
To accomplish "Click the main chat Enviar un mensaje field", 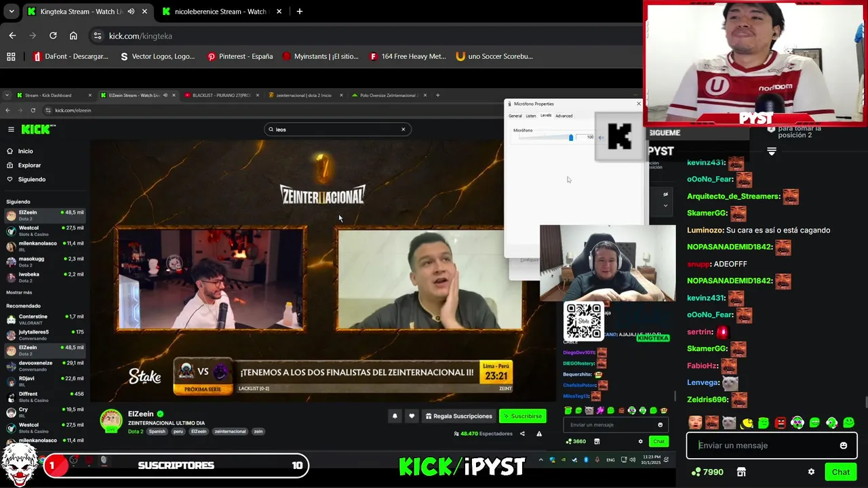I will click(x=772, y=445).
